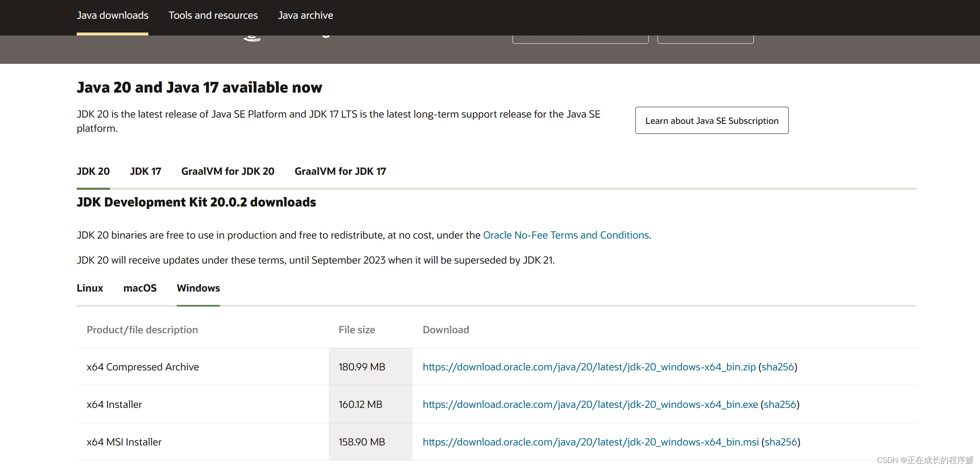Open GraalVM for JDK 17 tab
The width and height of the screenshot is (980, 468).
pyautogui.click(x=340, y=171)
